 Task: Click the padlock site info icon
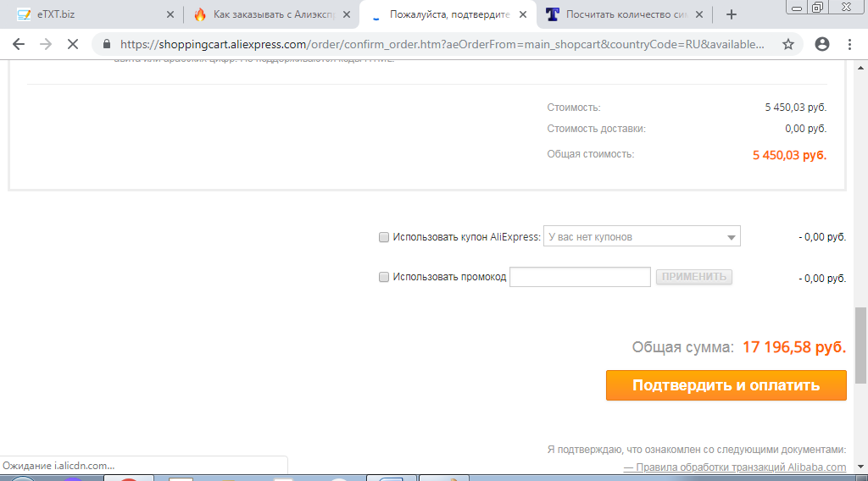[107, 44]
